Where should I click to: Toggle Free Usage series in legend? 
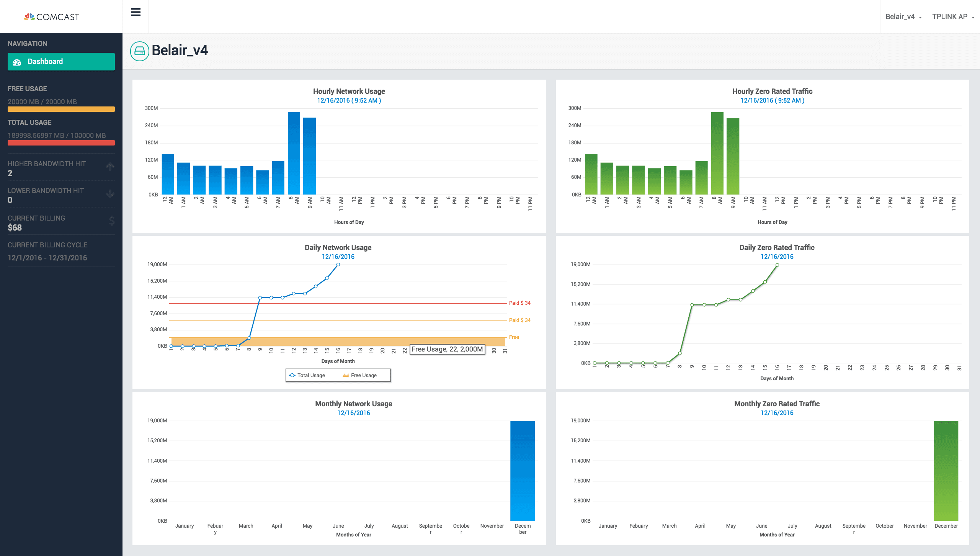(x=363, y=375)
